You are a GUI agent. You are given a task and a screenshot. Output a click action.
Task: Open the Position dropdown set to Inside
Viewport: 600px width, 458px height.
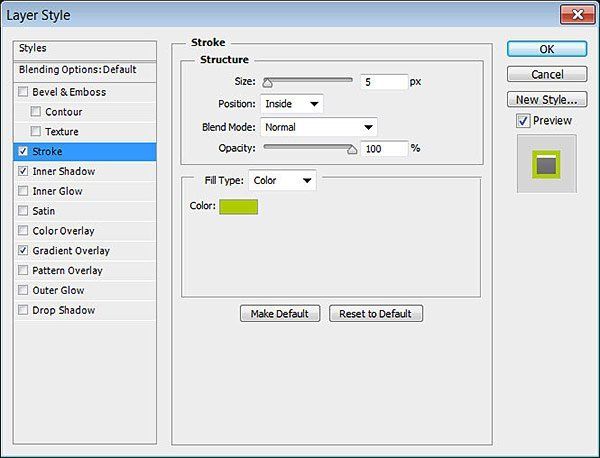292,104
